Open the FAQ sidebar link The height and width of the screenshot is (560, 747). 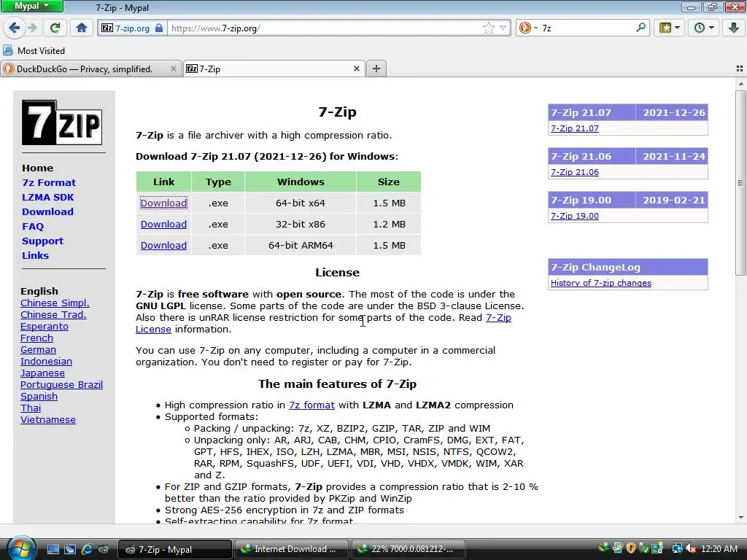[x=32, y=227]
